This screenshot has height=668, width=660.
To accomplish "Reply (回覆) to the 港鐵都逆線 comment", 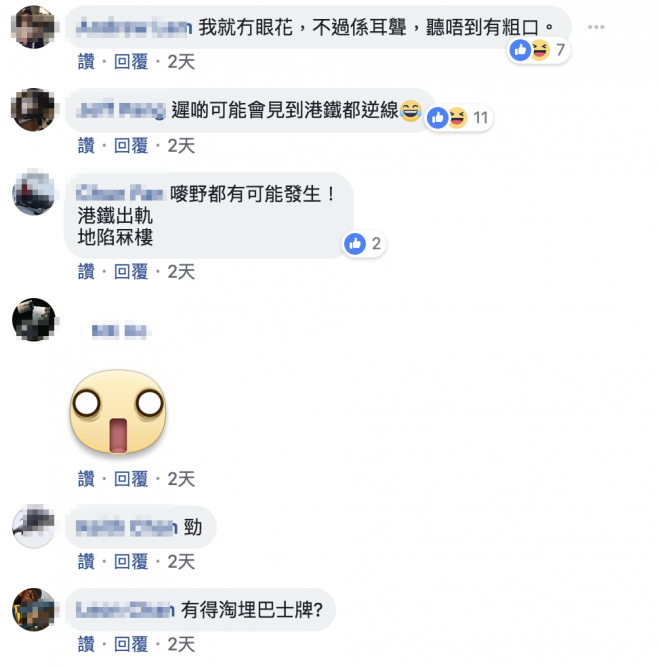I will pos(131,146).
